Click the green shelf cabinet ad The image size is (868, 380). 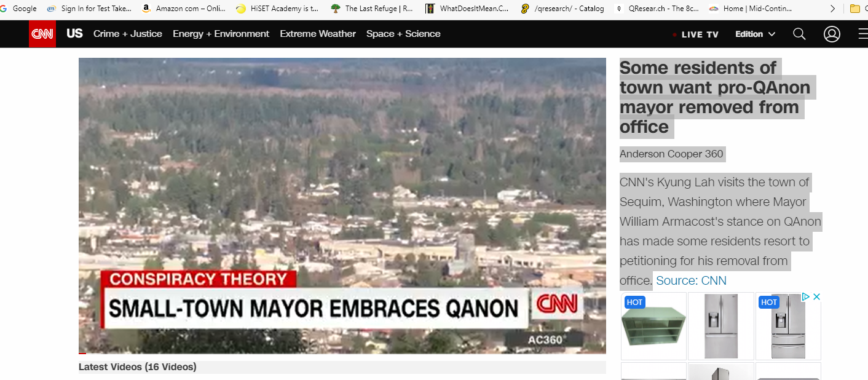coord(653,326)
